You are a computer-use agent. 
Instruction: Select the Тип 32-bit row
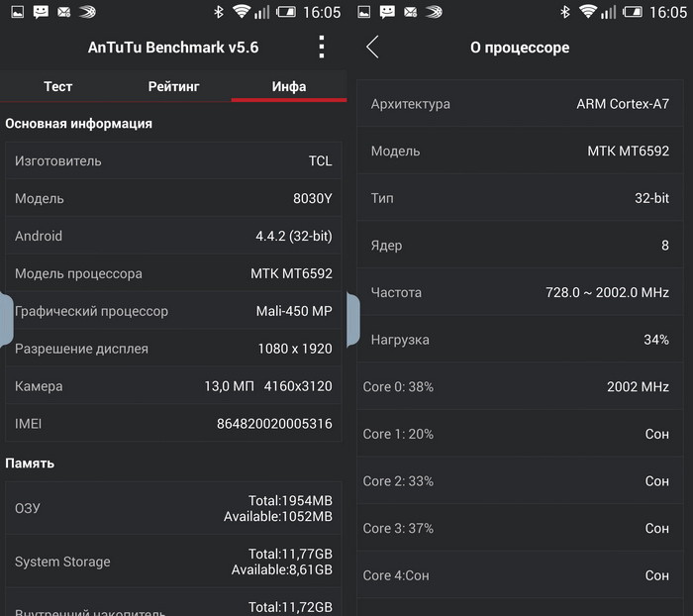(x=520, y=198)
